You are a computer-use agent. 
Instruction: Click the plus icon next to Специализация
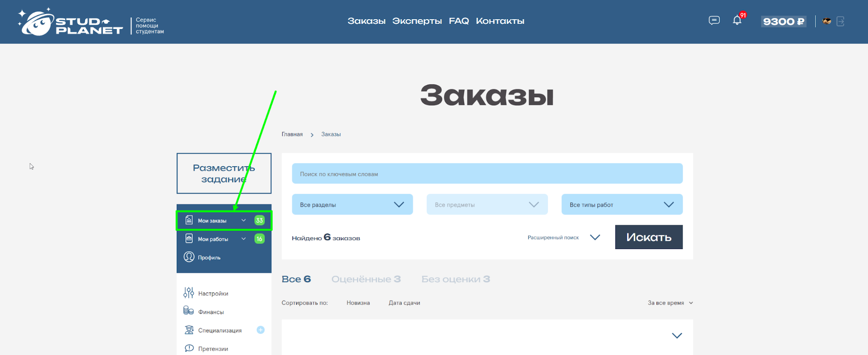(x=261, y=330)
